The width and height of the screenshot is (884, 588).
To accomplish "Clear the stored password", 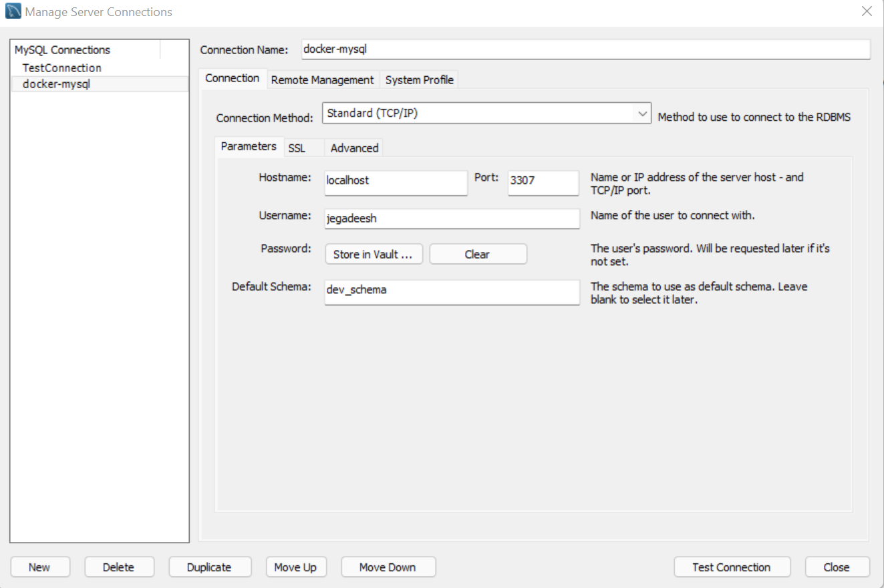I will pos(478,254).
